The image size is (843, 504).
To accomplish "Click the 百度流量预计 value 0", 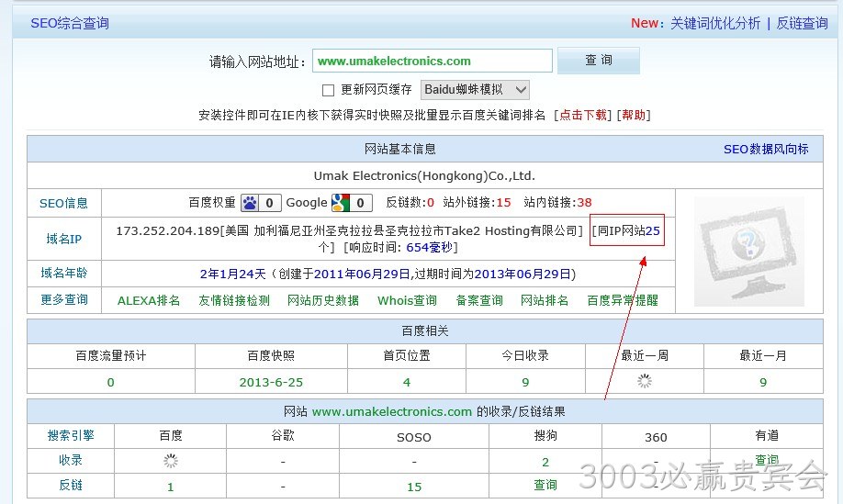I will 111,382.
